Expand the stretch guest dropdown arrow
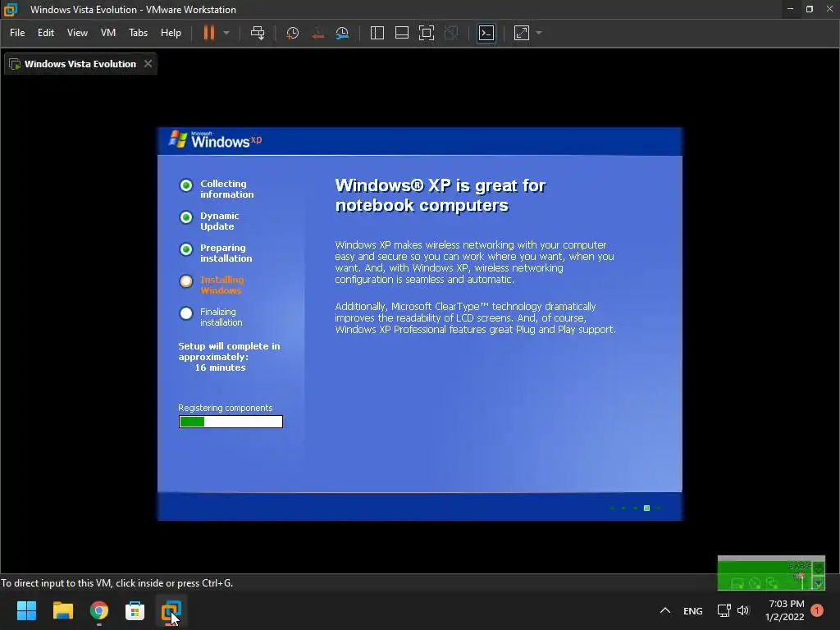This screenshot has width=840, height=630. pyautogui.click(x=540, y=33)
